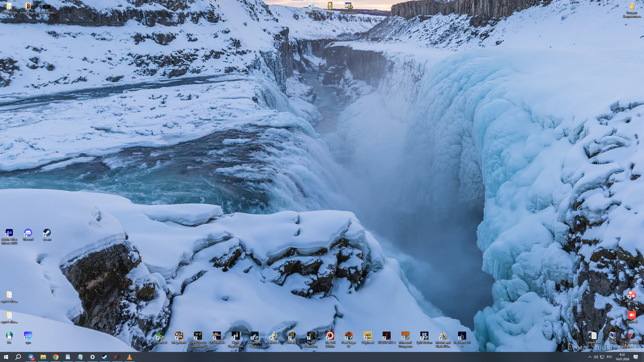This screenshot has height=362, width=644.
Task: Select the Discord desktop shortcut
Action: coord(28,233)
